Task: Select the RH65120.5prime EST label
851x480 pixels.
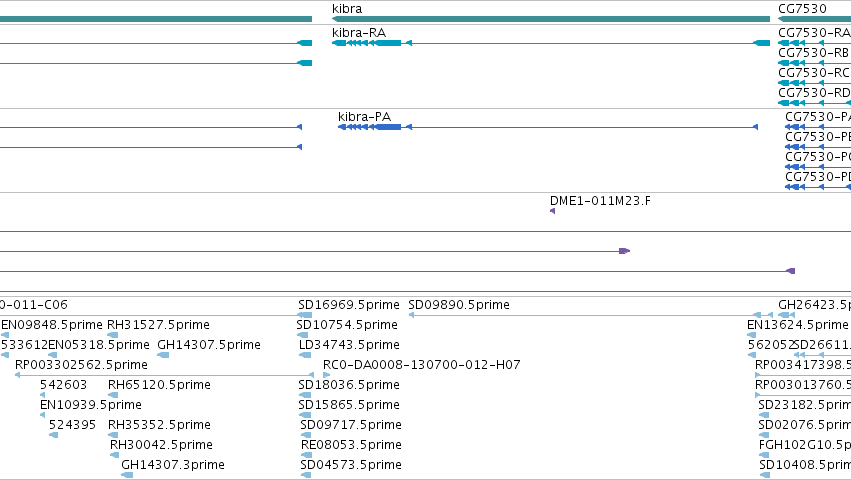Action: point(159,385)
